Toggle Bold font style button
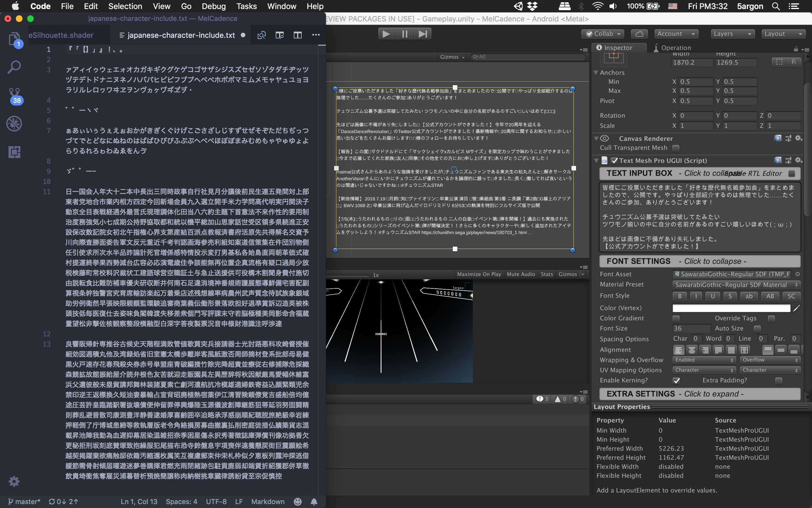The width and height of the screenshot is (812, 508). (x=680, y=296)
